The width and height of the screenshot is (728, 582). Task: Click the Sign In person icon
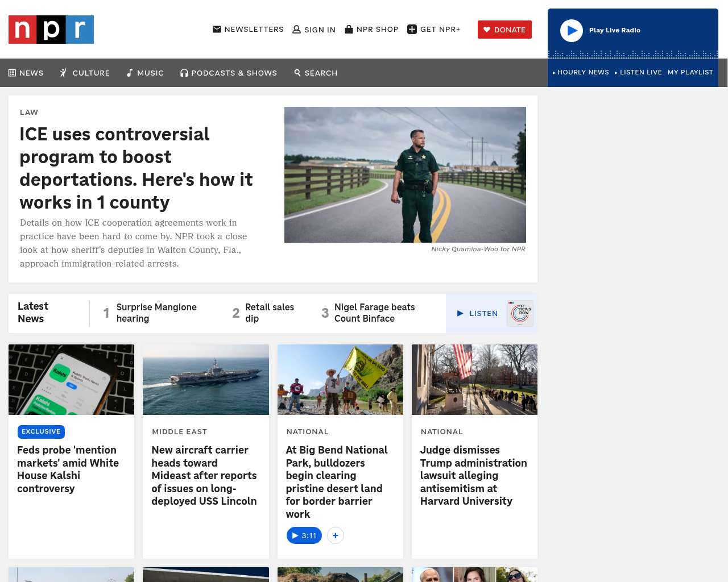coord(296,30)
